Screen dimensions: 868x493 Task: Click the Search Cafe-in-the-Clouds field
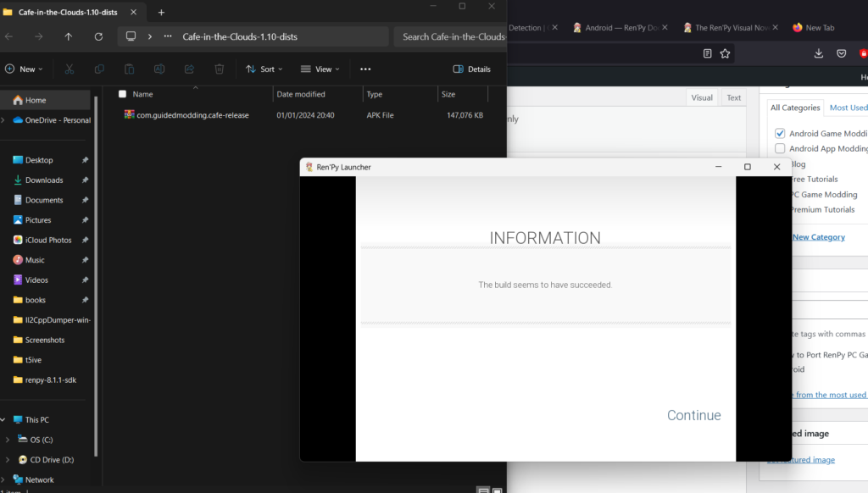click(451, 36)
